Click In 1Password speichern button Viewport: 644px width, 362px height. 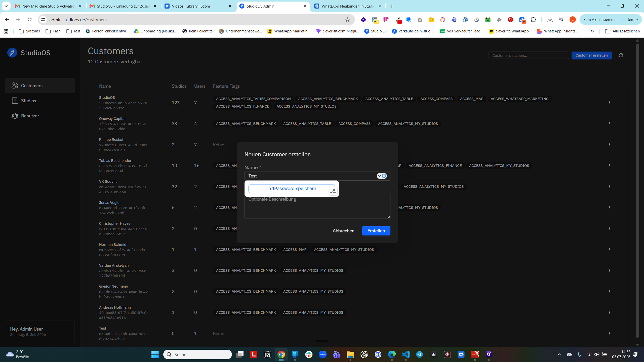point(291,189)
